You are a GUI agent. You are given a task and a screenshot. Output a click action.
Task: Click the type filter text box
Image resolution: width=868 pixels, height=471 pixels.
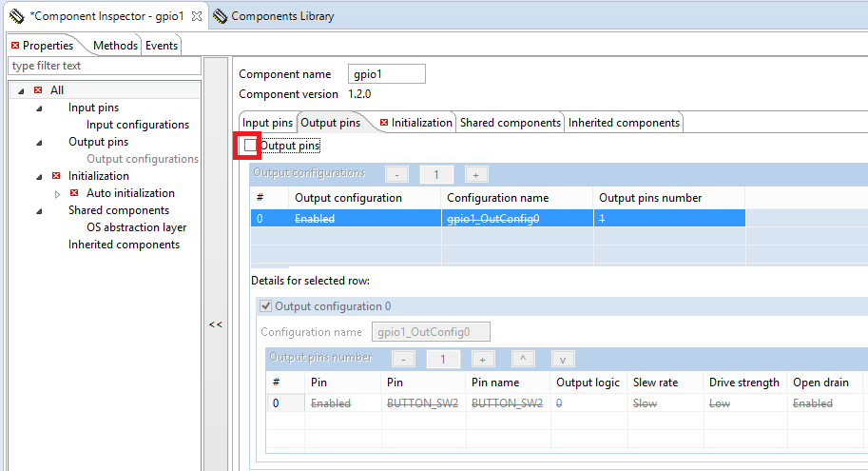[x=103, y=66]
